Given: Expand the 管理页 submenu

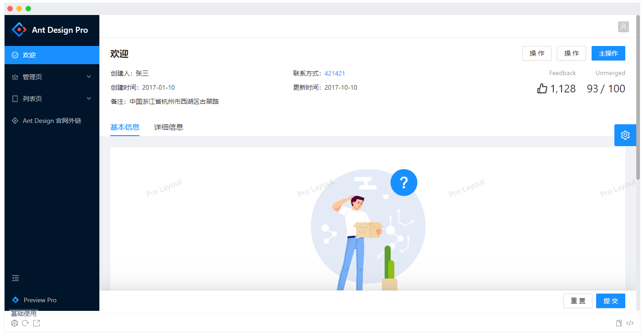Looking at the screenshot, I should point(52,77).
